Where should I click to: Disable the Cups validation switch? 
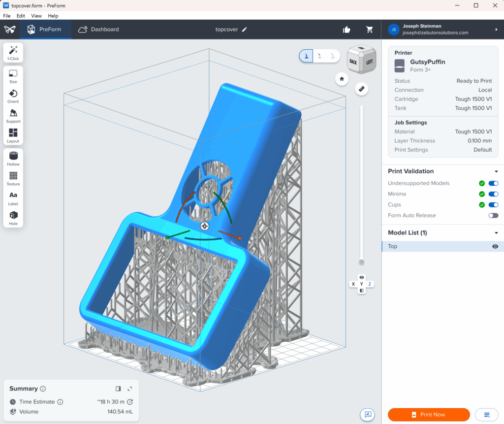tap(493, 205)
